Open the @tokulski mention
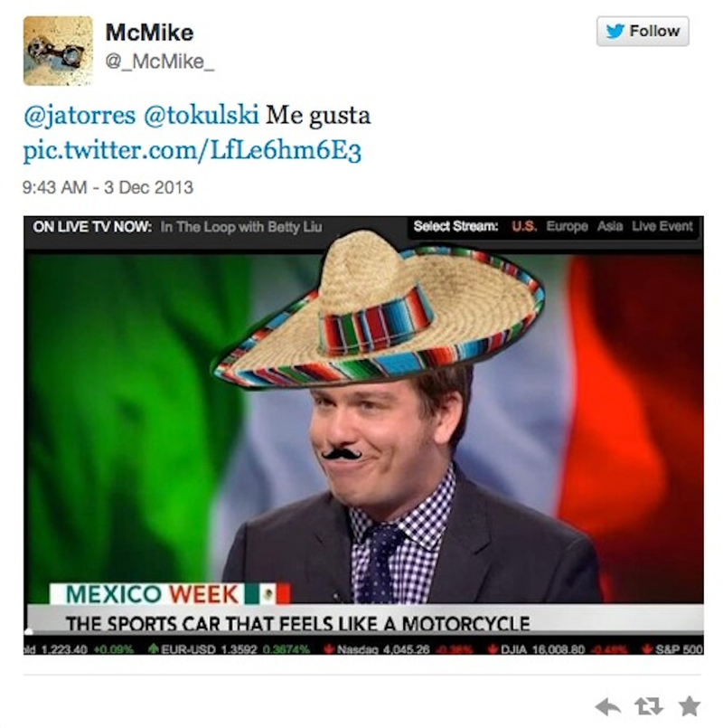Viewport: 723px width, 728px height. coord(201,115)
